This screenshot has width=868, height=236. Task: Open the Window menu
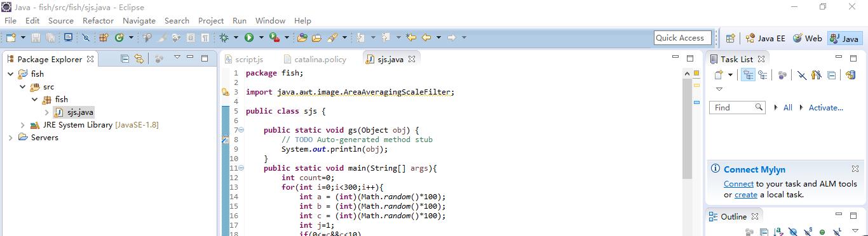coord(270,20)
